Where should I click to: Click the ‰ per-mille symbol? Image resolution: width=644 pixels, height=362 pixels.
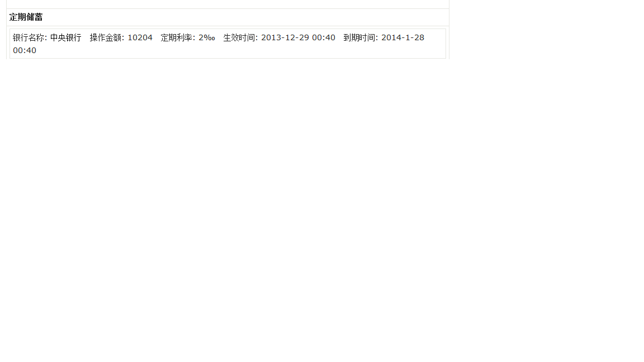click(x=210, y=38)
